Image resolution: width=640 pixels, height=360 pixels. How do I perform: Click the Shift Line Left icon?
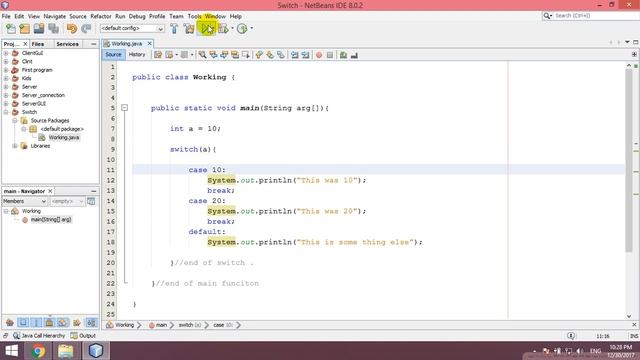tap(294, 55)
